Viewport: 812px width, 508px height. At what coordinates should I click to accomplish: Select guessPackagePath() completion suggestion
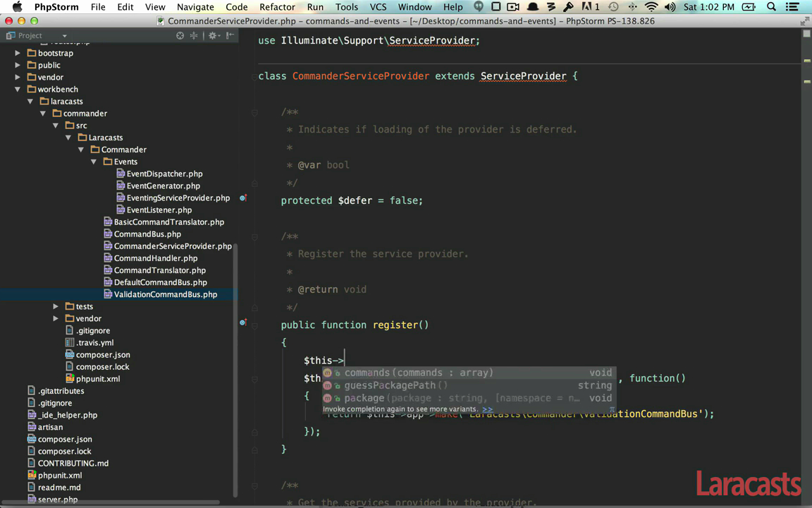(469, 385)
